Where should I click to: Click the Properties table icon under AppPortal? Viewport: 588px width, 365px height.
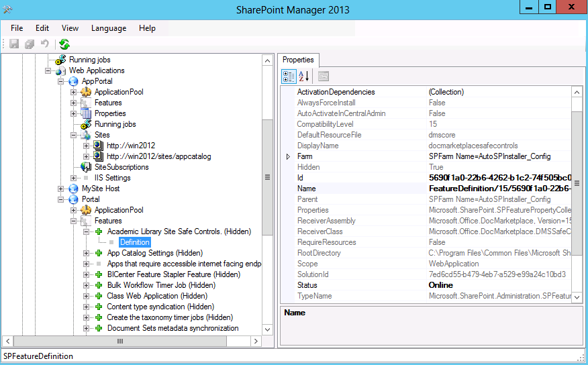point(86,113)
